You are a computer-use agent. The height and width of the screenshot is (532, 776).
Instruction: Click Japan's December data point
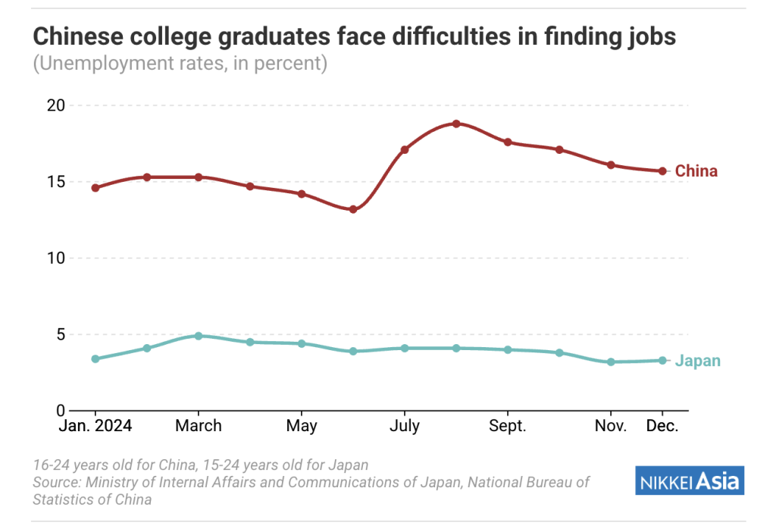[x=662, y=361]
